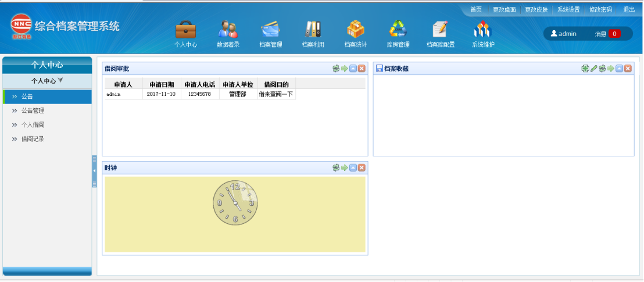This screenshot has height=282, width=644.
Task: Close the 时钟 clock panel
Action: click(362, 167)
